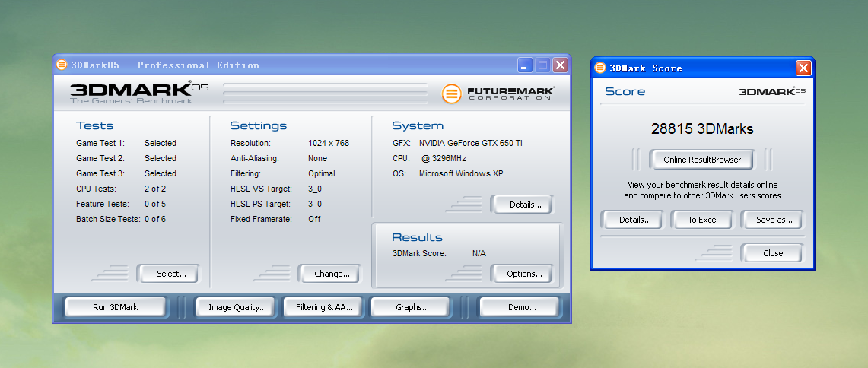
Task: Open the Online ResultBrowser
Action: (x=701, y=160)
